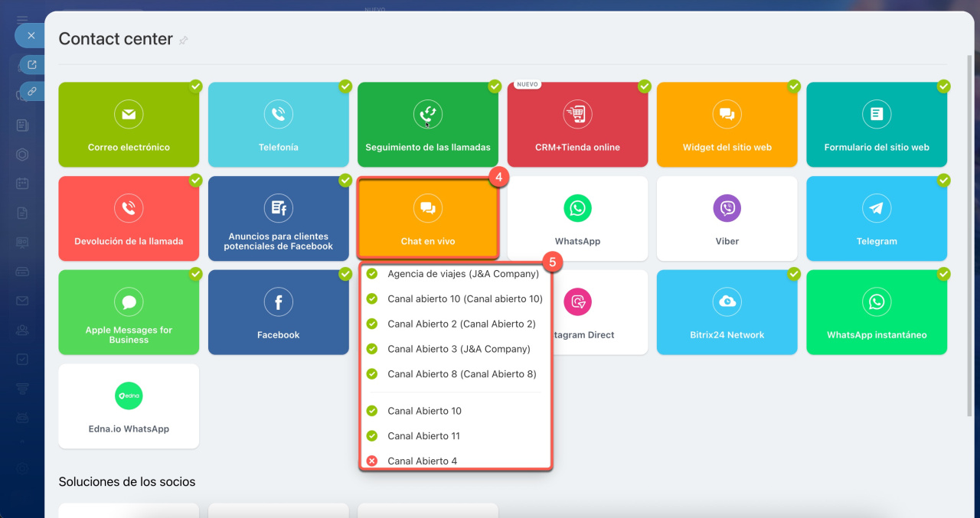Screen dimensions: 980x518
Task: Open the Correo electrónico envelope tile
Action: [x=129, y=124]
